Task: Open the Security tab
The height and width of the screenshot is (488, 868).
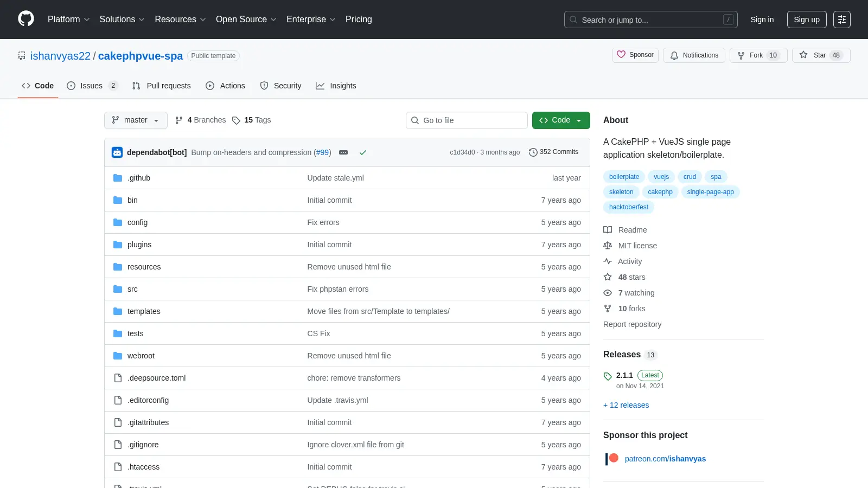Action: [x=280, y=86]
